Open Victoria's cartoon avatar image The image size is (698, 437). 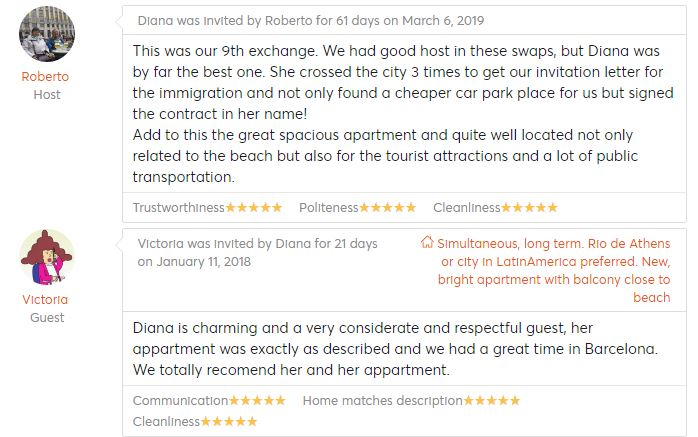coord(47,257)
